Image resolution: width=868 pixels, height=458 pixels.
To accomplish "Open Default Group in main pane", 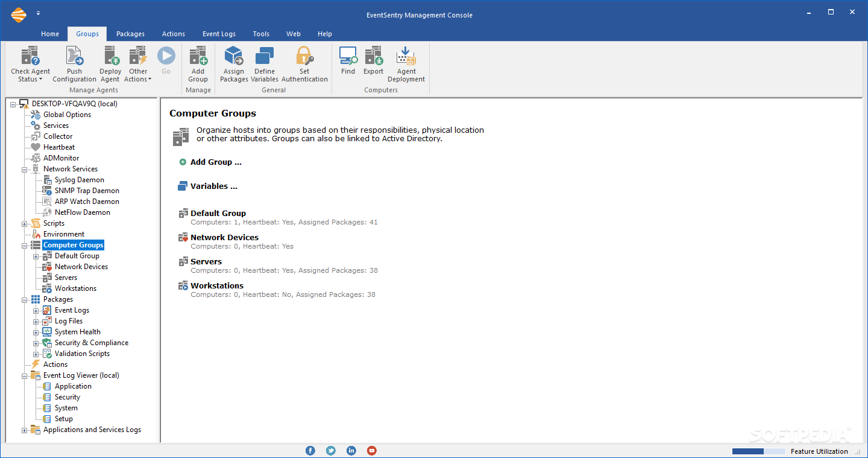I will point(218,214).
